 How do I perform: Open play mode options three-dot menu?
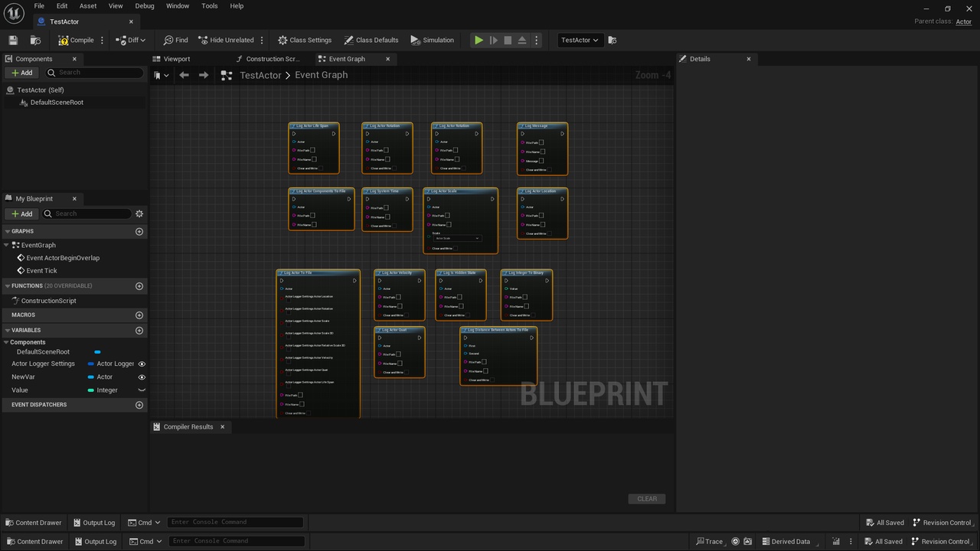536,40
